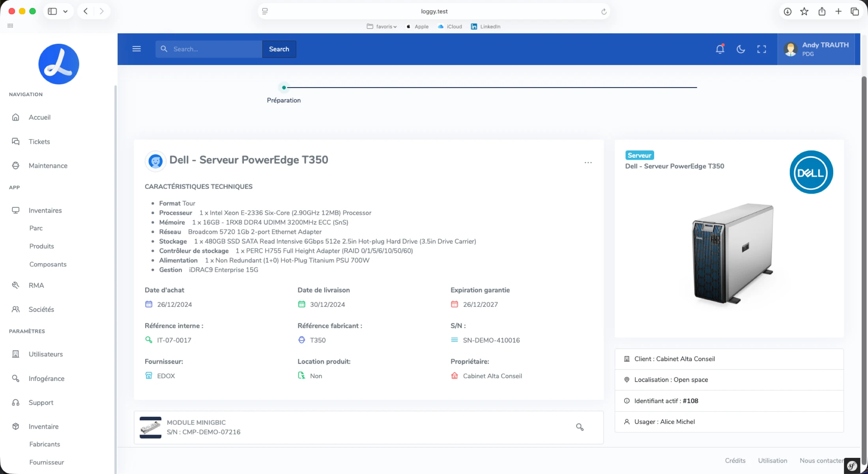Open the notifications bell icon

point(720,49)
